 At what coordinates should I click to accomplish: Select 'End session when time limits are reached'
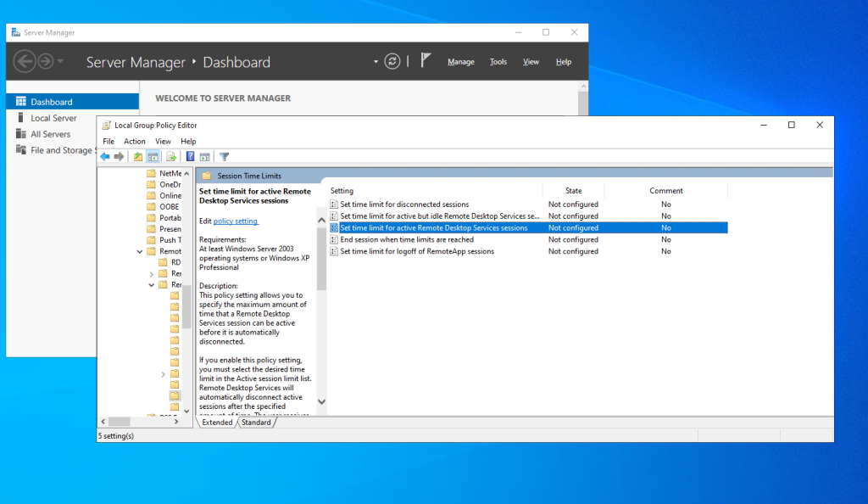tap(407, 240)
